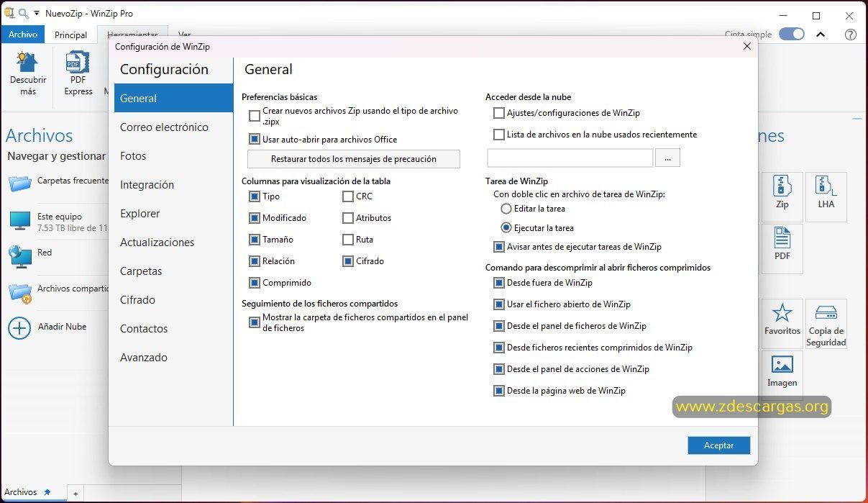Pin the Archivos bottom tab
Viewport: 868px width, 503px height.
[x=47, y=492]
